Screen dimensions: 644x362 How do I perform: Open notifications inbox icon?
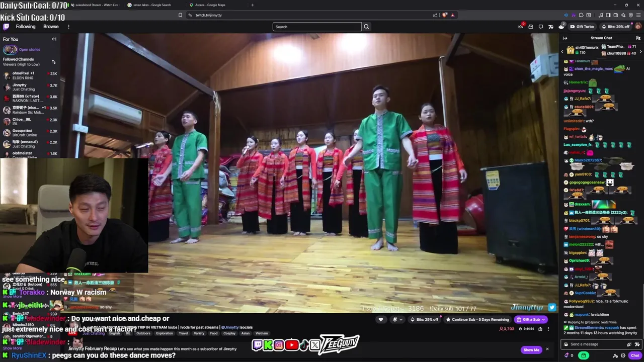tap(531, 27)
